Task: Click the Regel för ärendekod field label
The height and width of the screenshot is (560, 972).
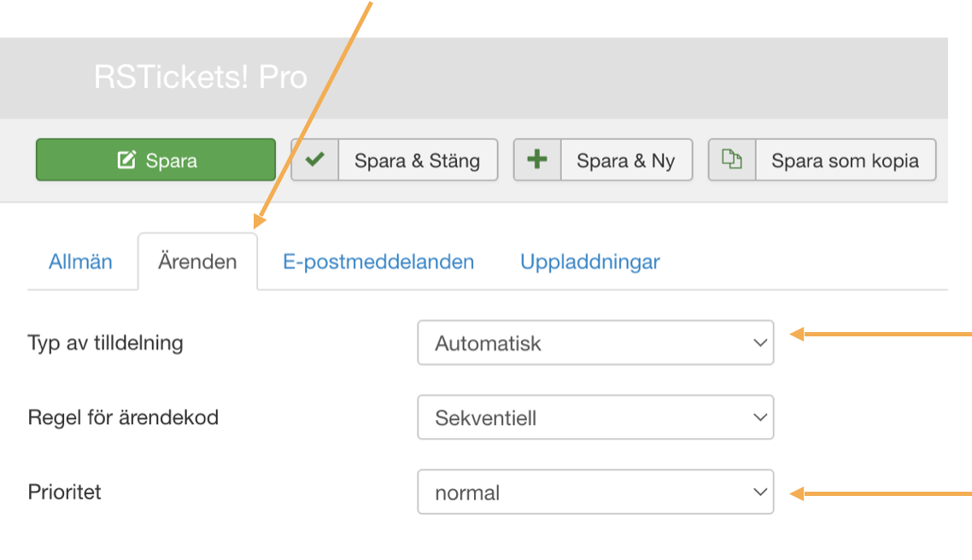Action: [x=123, y=417]
